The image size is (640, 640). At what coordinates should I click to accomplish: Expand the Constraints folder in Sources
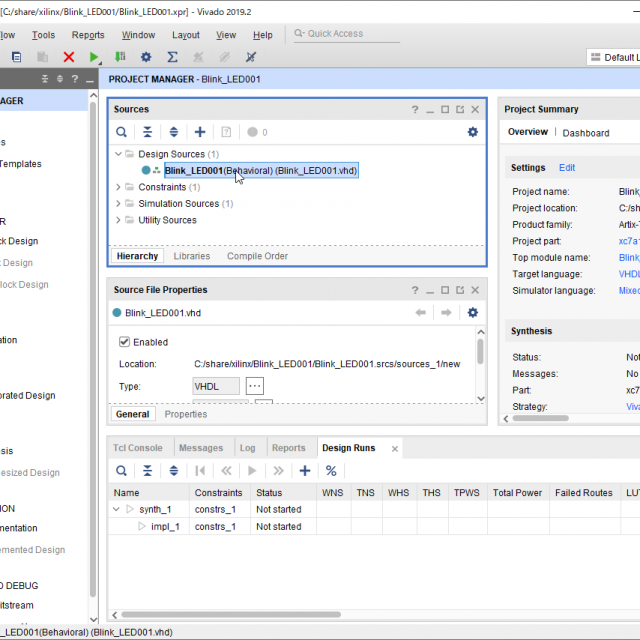pos(118,187)
